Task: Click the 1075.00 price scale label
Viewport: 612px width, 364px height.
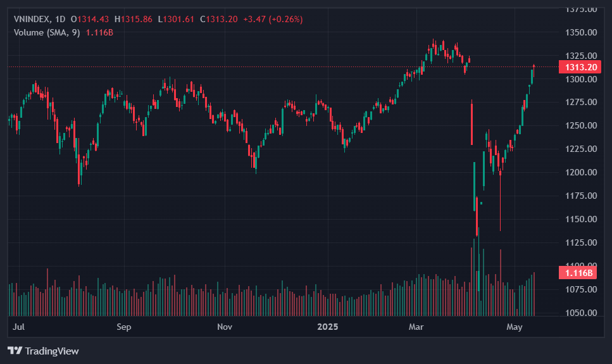Action: tap(581, 289)
